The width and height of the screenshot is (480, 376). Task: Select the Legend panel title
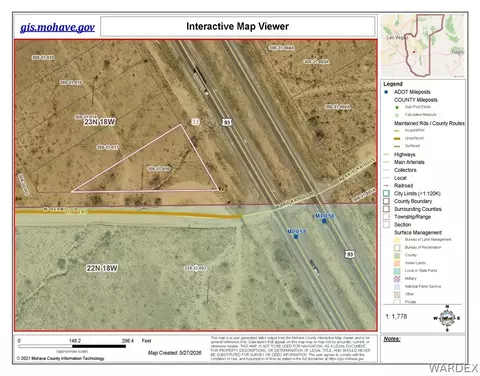coord(393,84)
